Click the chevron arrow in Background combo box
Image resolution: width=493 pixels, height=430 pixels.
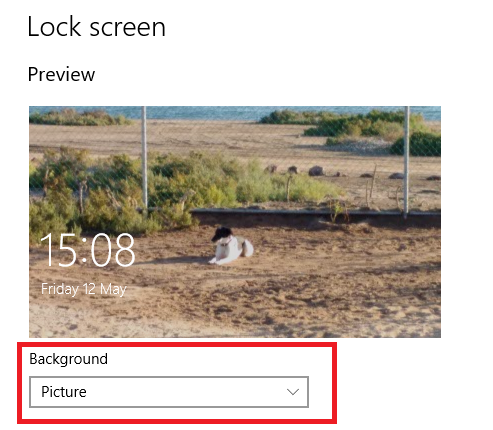pos(293,392)
